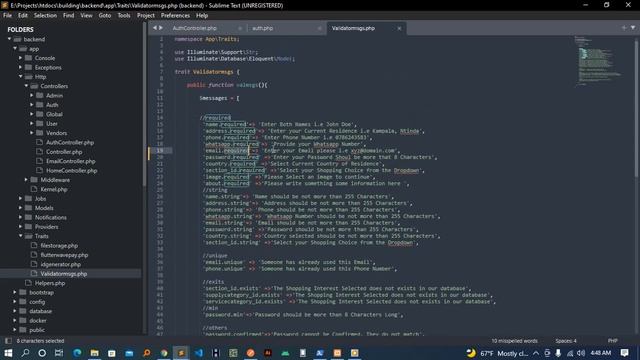Click the editor vertical scrollbar
This screenshot has height=360, width=640.
point(637,108)
